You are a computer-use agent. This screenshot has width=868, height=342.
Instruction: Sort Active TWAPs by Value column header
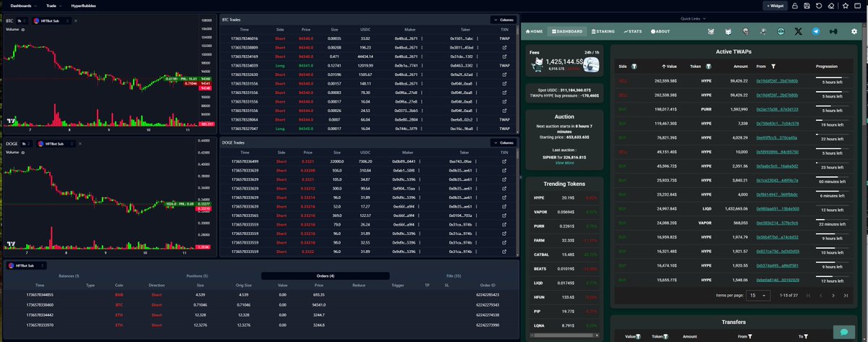669,66
